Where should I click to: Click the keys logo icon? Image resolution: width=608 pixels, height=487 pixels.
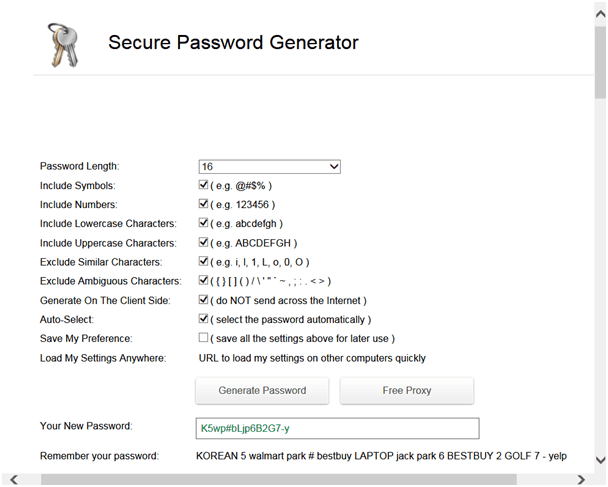(x=63, y=45)
